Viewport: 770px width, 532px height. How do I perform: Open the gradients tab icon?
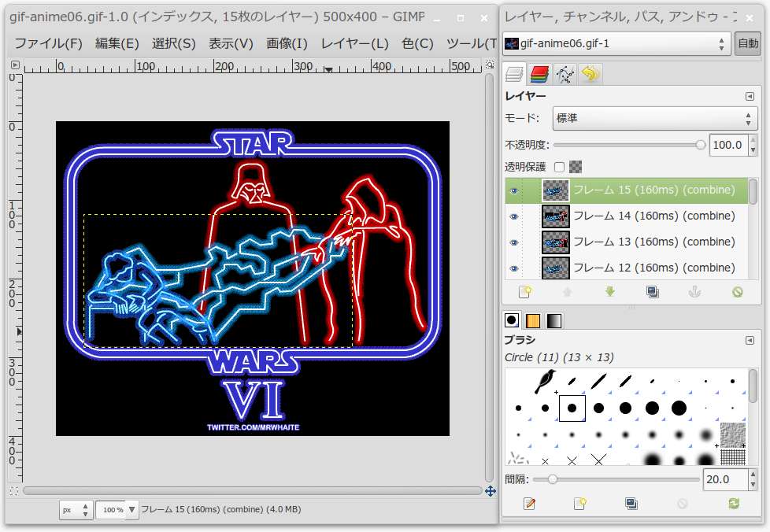pos(554,320)
